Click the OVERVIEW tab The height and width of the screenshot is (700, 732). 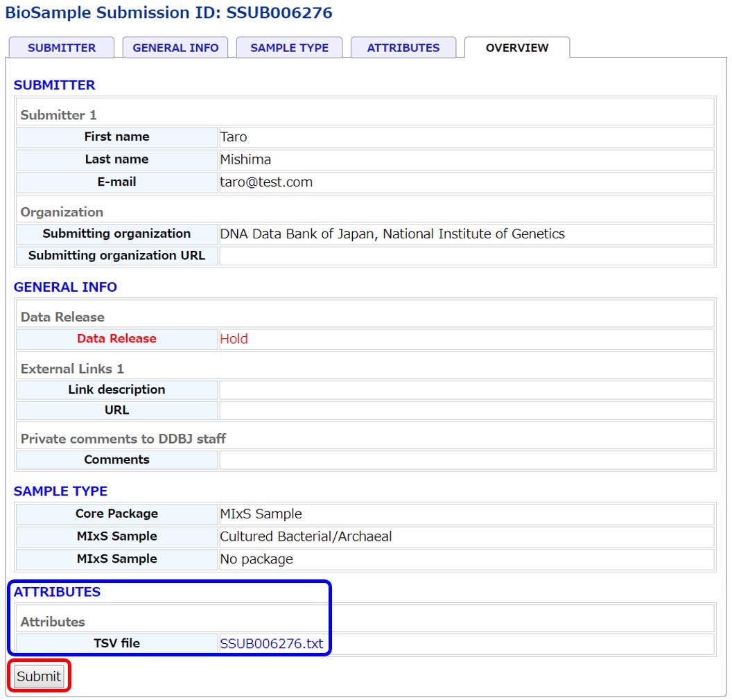(517, 48)
